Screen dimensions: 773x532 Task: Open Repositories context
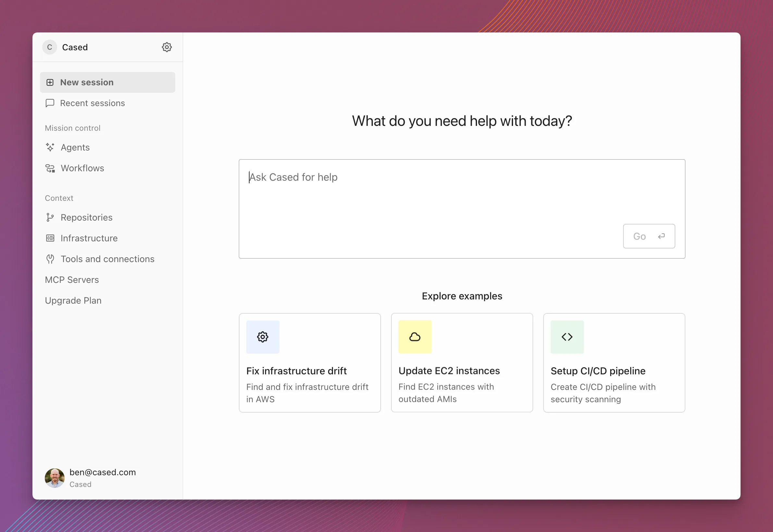tap(107, 217)
